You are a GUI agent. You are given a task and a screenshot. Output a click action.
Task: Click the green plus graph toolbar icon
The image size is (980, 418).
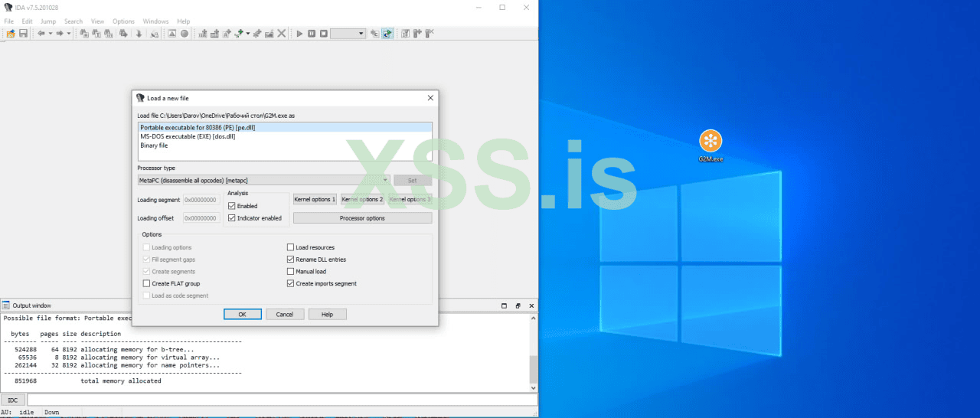[239, 34]
